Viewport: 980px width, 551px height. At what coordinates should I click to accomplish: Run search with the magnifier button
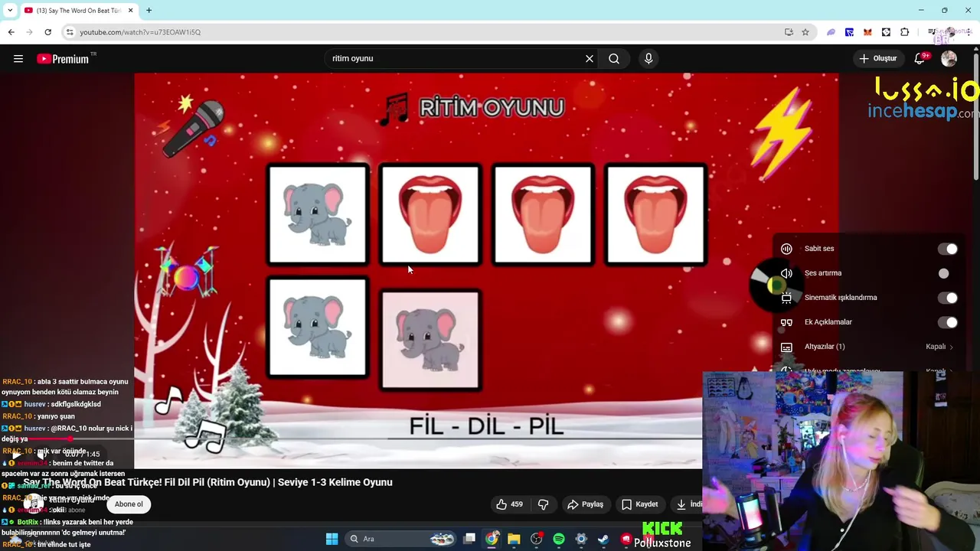click(614, 59)
